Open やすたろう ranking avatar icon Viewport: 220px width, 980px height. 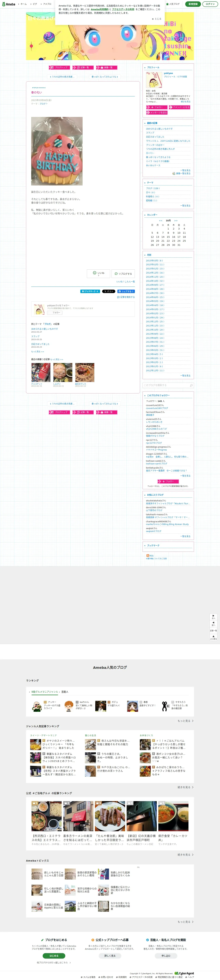pyautogui.click(x=164, y=706)
